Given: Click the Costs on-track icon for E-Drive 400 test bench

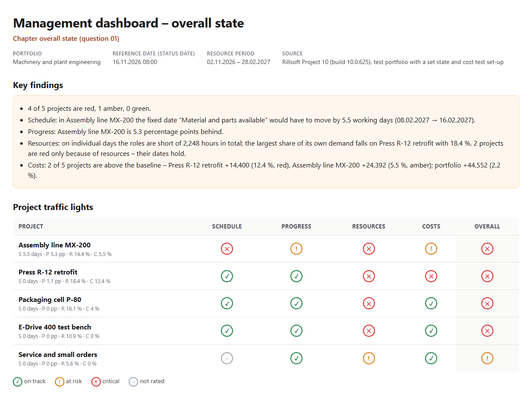Looking at the screenshot, I should point(431,331).
